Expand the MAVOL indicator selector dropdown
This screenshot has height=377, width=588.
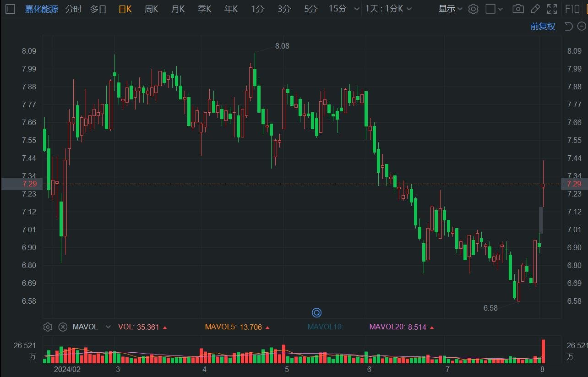coord(108,327)
